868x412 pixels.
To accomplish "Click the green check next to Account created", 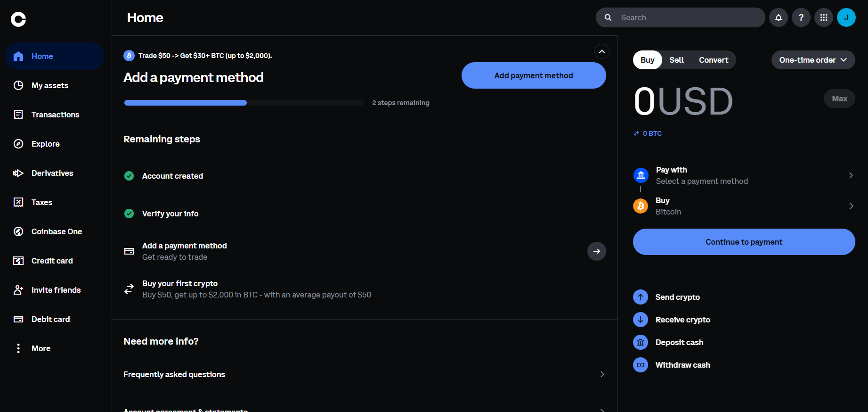I will click(x=129, y=176).
